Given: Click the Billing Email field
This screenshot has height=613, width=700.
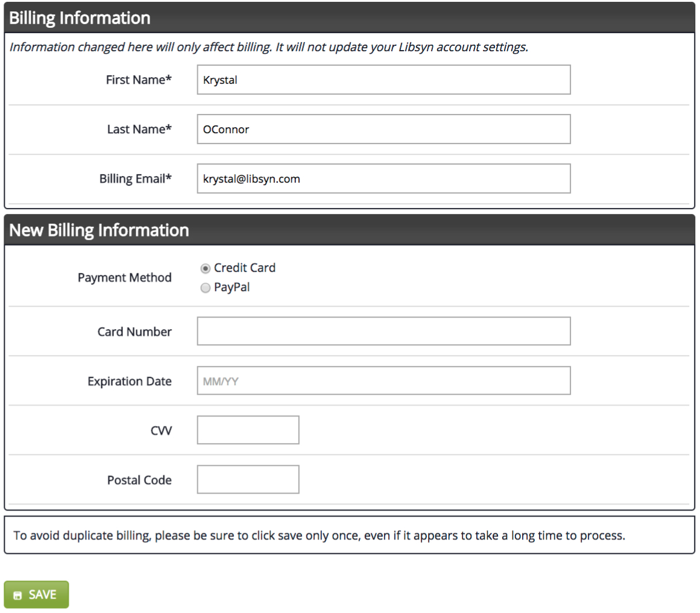Looking at the screenshot, I should point(383,178).
